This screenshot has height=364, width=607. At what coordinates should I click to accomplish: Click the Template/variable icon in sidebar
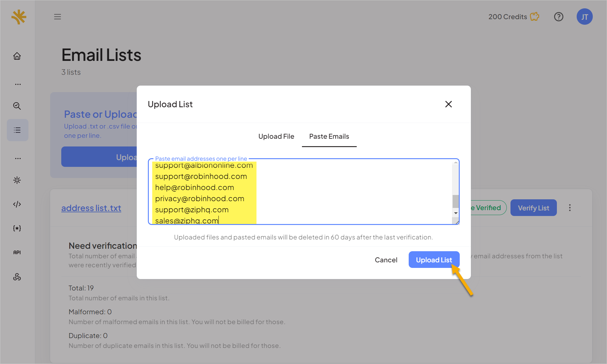(17, 228)
